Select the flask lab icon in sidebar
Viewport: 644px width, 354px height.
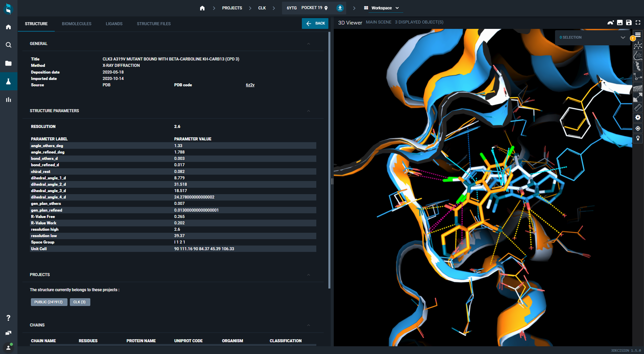[8, 81]
